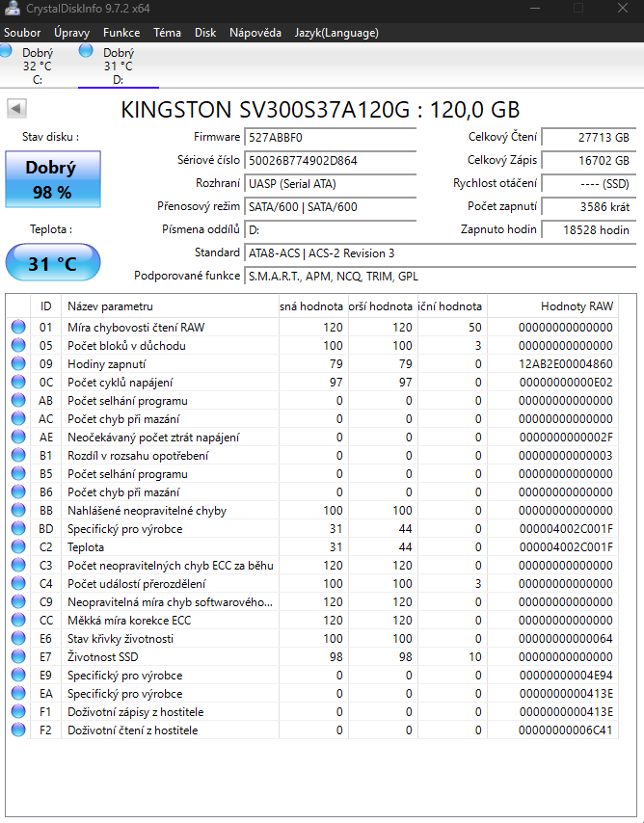Click the Podporované funkce field

(441, 276)
